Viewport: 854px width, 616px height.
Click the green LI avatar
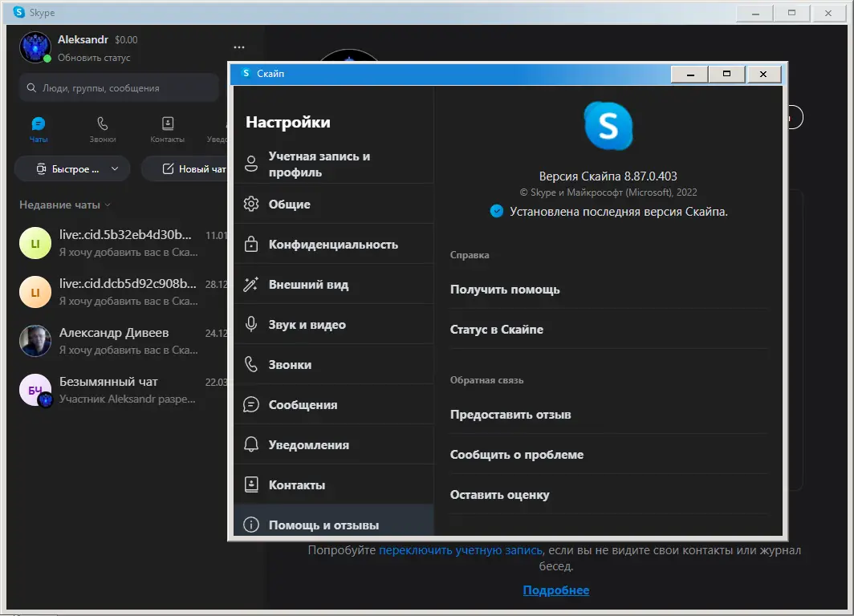pos(35,243)
